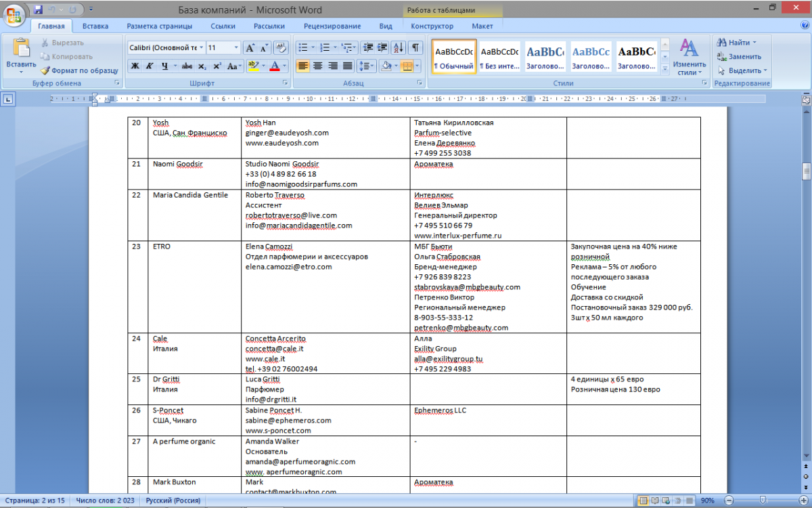Center align text
Viewport: 812px width, 508px height.
pyautogui.click(x=317, y=66)
